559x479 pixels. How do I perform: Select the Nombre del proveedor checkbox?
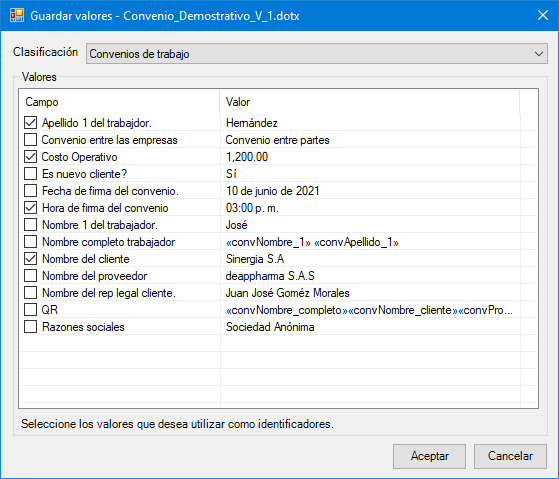click(x=30, y=276)
